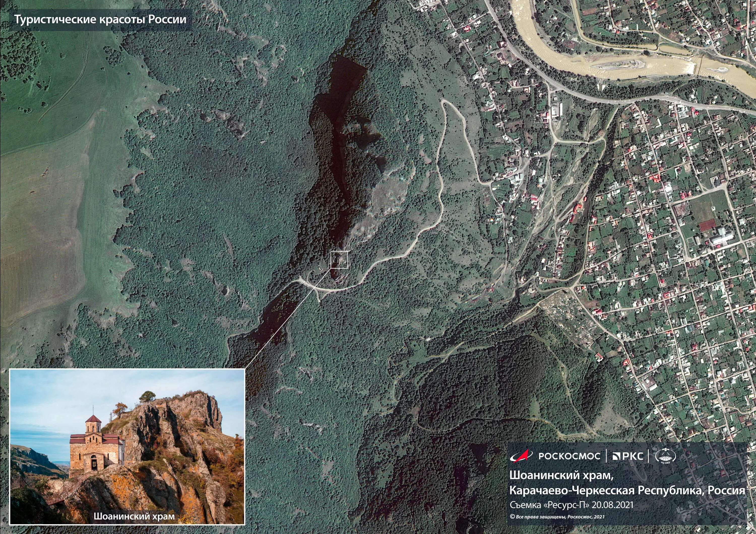Click the НЦ ОМЗ round emblem
This screenshot has height=534, width=756.
(666, 456)
